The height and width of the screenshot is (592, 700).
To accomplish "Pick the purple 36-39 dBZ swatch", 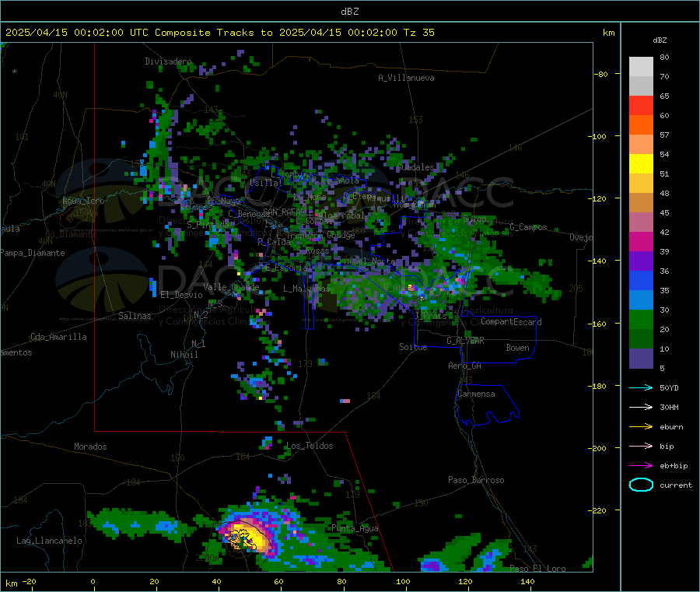I will pyautogui.click(x=641, y=261).
